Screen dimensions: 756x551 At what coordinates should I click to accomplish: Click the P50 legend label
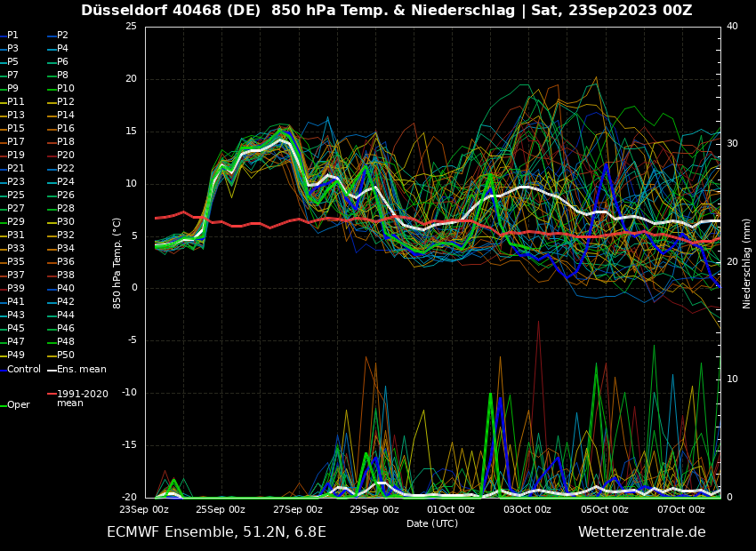pyautogui.click(x=66, y=355)
